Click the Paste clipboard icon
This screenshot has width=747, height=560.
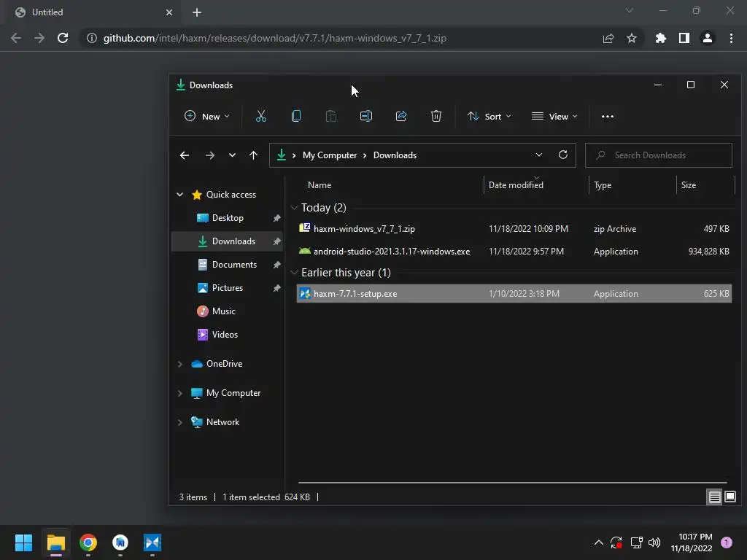coord(330,116)
